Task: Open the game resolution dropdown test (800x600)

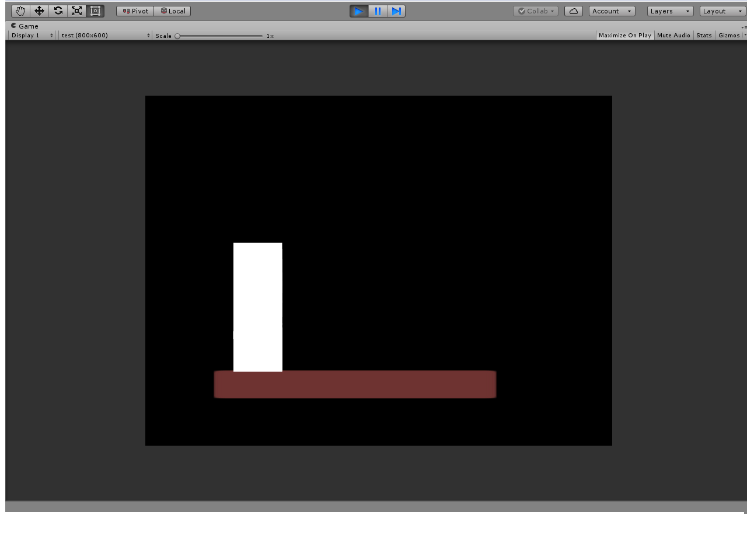Action: [x=104, y=35]
